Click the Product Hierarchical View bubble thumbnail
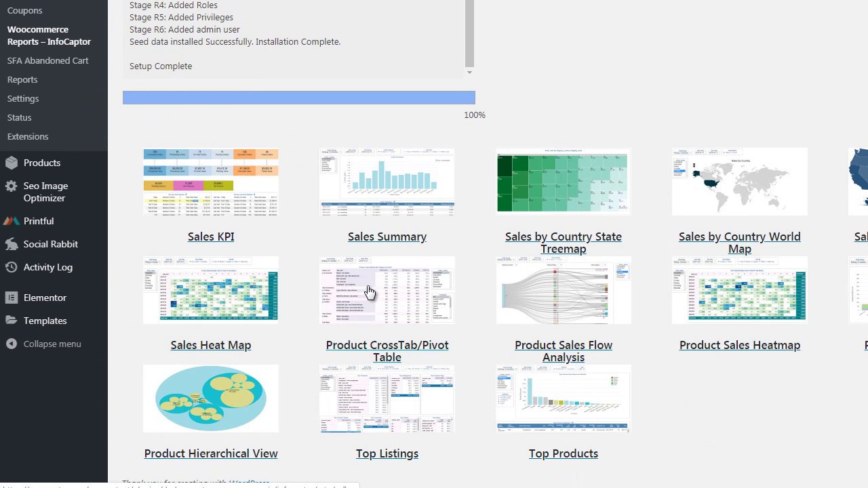Viewport: 868px width, 488px height. 211,399
